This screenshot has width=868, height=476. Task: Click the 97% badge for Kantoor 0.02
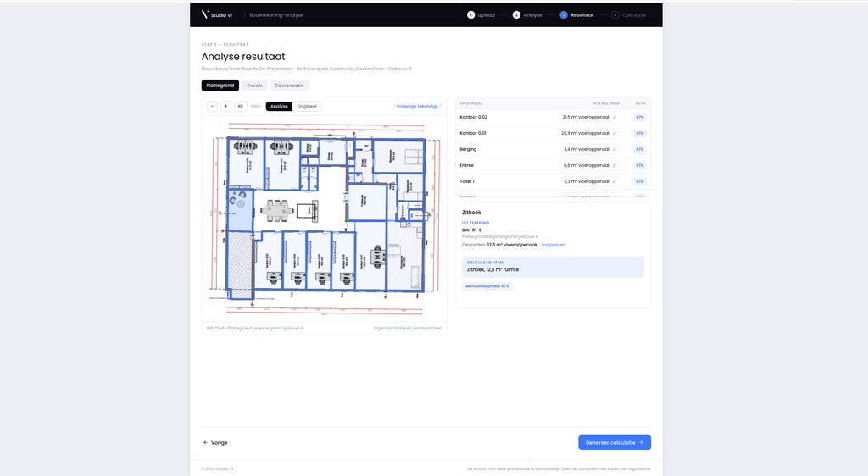[x=639, y=117]
